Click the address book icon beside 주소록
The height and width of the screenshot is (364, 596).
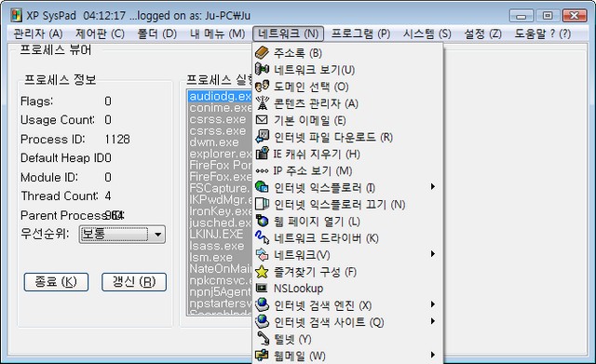[262, 53]
